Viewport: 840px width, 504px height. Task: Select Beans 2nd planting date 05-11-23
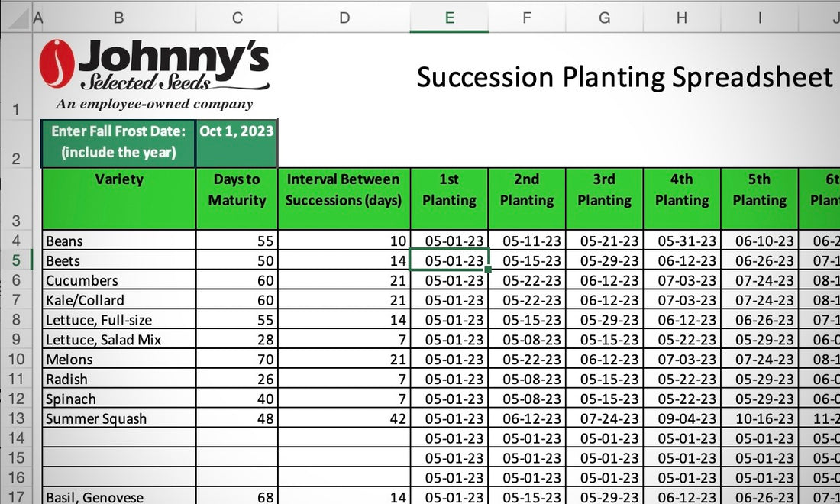coord(527,241)
